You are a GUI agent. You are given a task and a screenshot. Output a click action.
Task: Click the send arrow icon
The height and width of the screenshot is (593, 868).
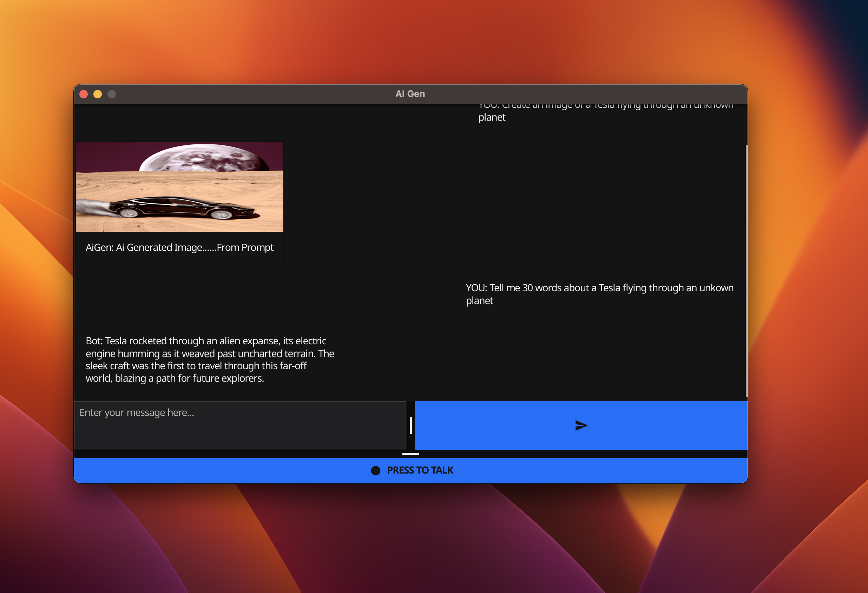[x=581, y=425]
